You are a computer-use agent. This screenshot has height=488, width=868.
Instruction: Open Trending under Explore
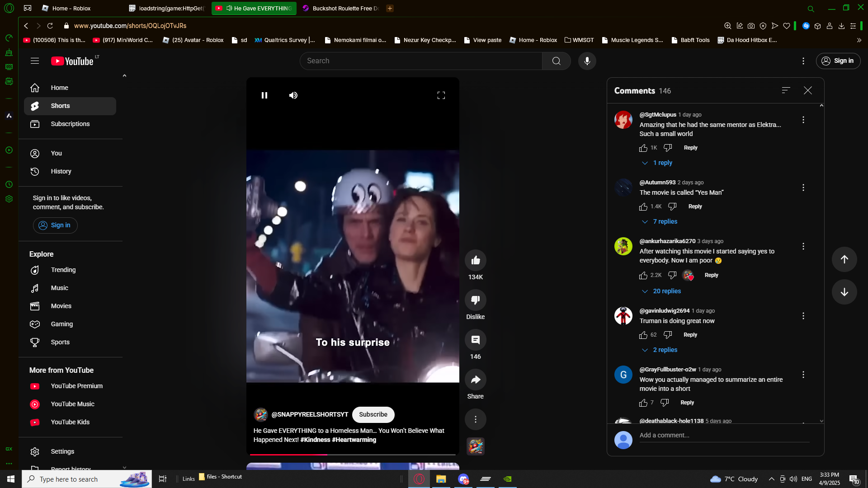tap(70, 270)
